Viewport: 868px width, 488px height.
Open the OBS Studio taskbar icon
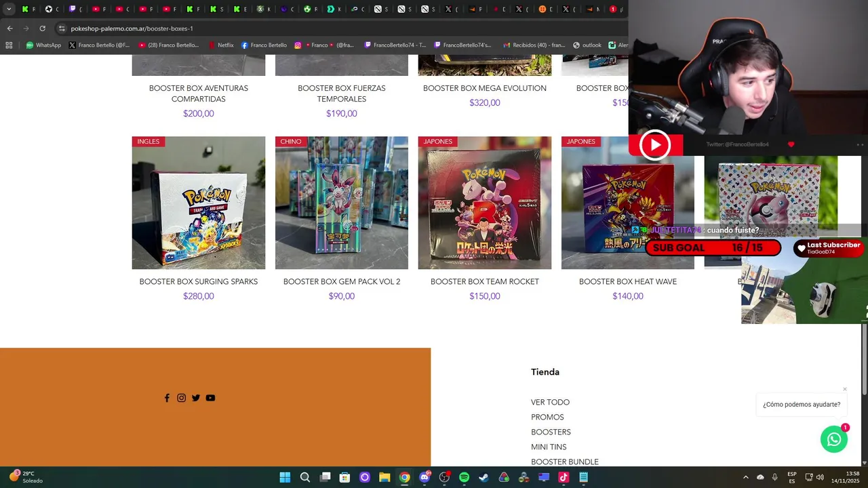click(444, 477)
